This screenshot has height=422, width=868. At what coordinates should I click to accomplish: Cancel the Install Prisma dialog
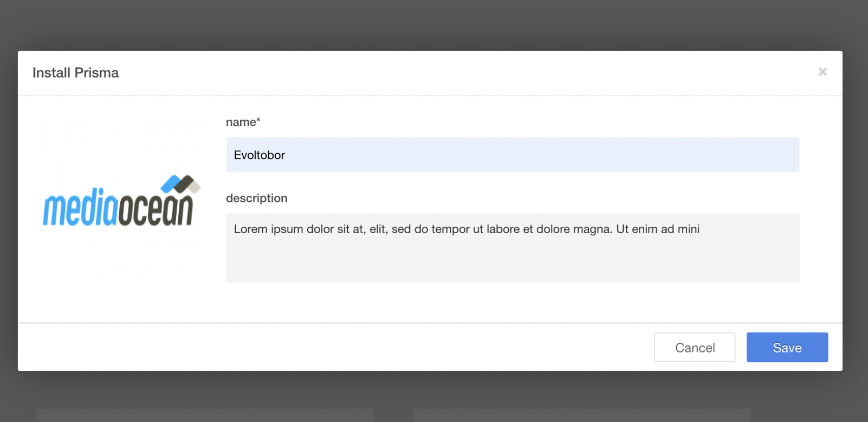click(695, 347)
